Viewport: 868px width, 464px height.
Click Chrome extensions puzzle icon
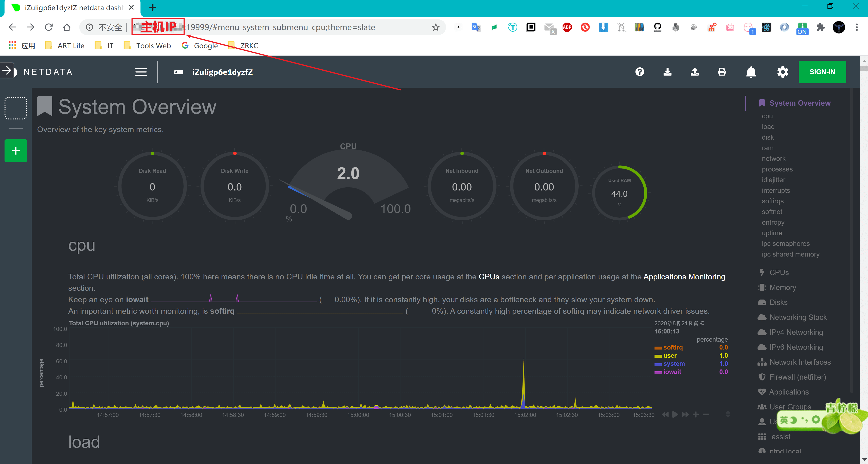point(820,27)
